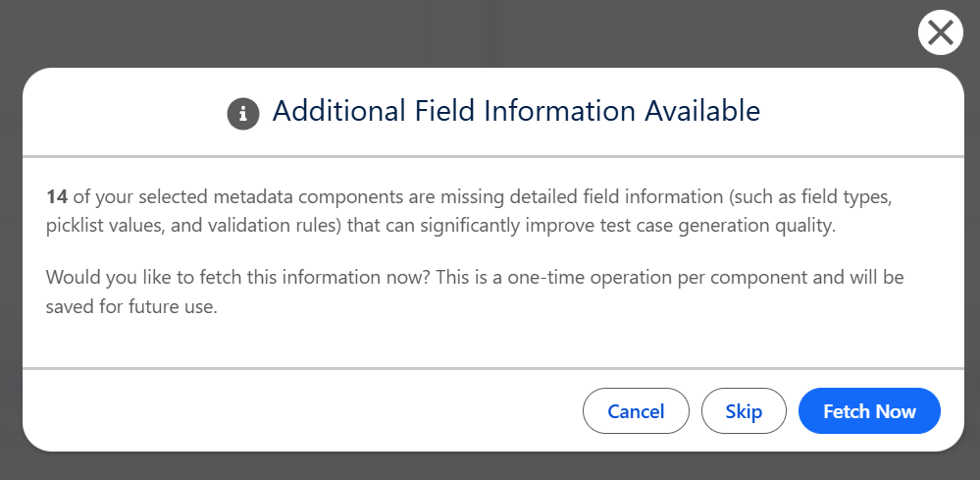This screenshot has width=980, height=480.
Task: Click the blue Fetch Now button
Action: pyautogui.click(x=869, y=411)
